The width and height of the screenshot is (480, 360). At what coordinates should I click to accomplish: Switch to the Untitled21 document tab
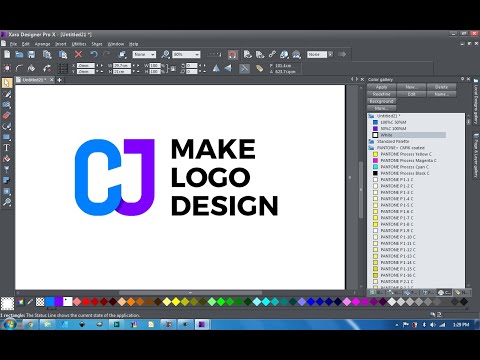coord(35,80)
